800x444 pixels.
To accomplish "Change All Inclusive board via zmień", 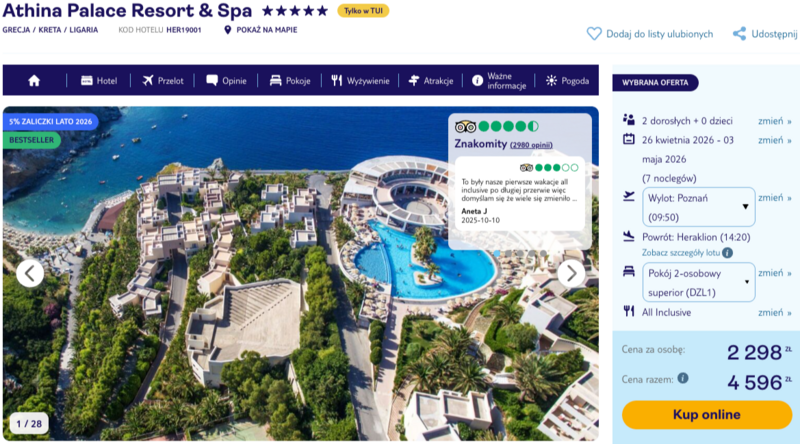I will (774, 312).
